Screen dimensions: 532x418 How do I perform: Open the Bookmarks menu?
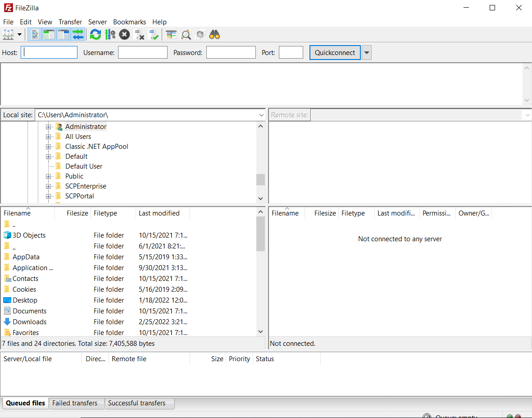(130, 22)
